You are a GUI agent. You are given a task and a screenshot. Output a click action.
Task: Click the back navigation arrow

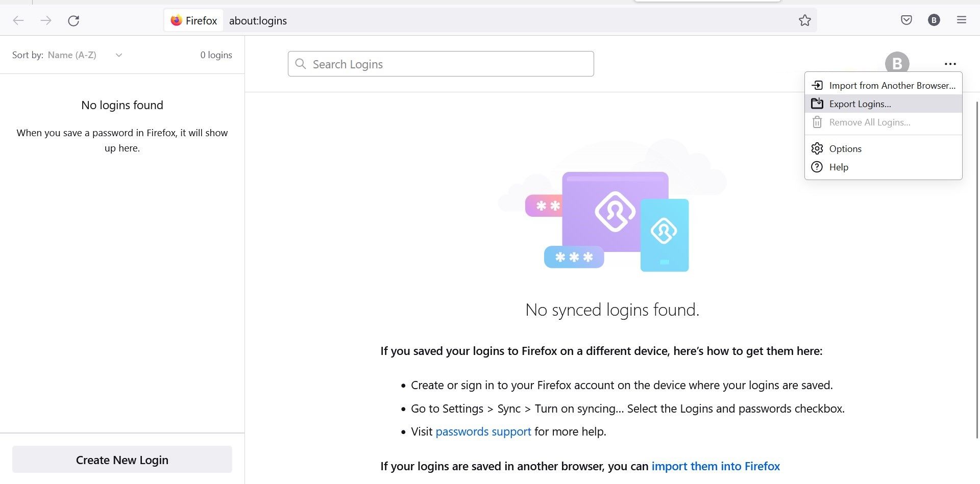(18, 20)
